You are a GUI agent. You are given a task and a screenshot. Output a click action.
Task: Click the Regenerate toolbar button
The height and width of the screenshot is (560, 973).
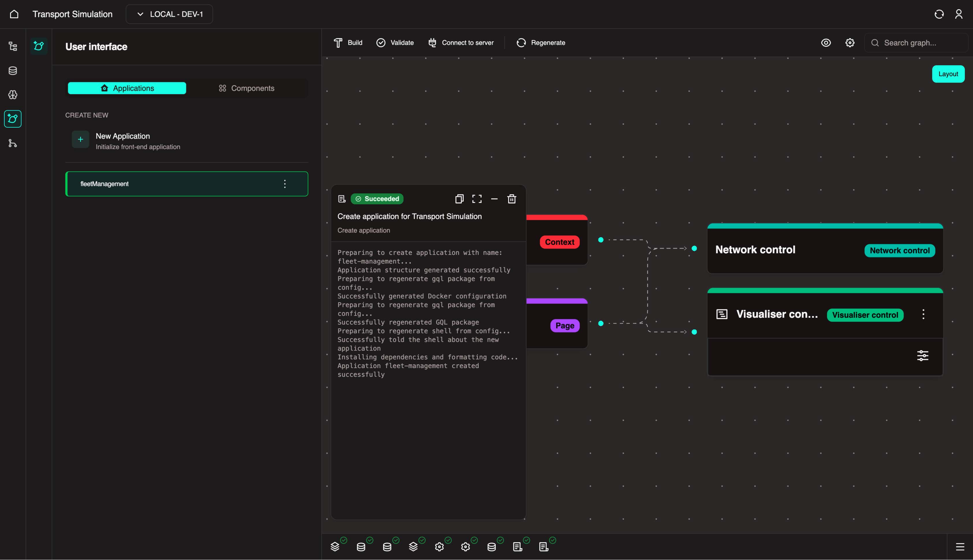pos(541,43)
